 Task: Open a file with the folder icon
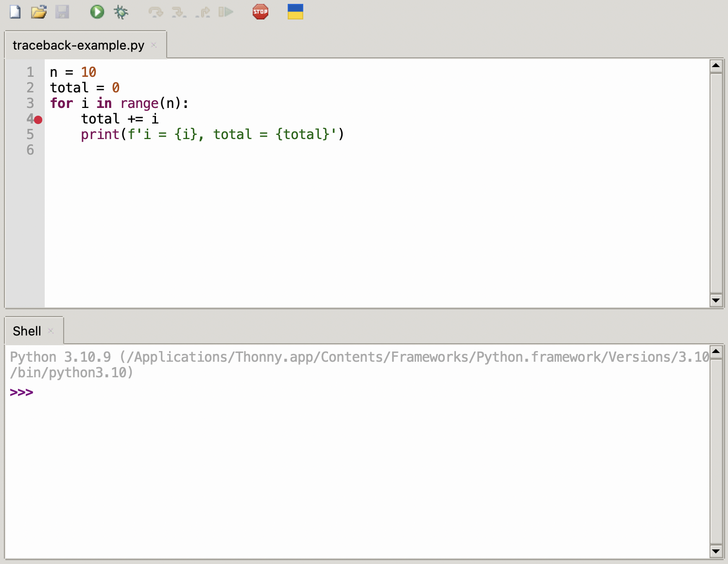pos(39,12)
